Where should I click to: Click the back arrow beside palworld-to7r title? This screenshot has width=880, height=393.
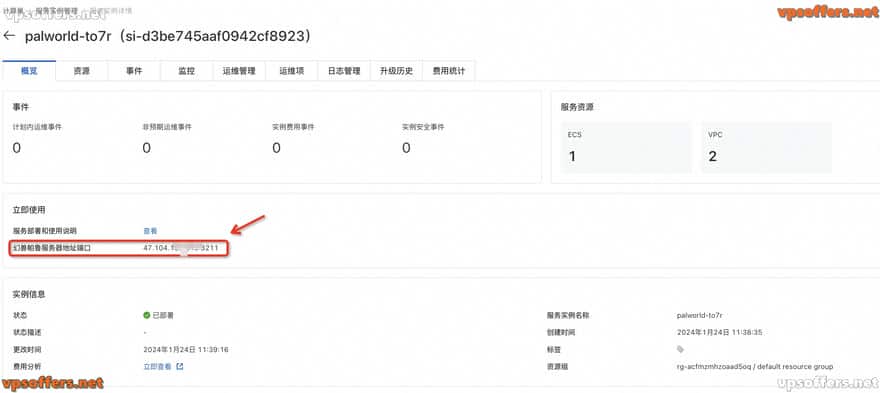point(9,36)
